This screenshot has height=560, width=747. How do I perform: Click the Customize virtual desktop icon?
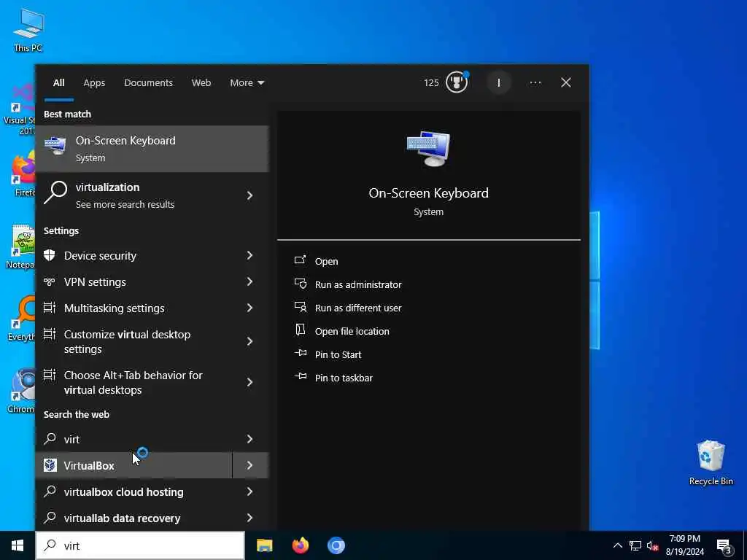(x=50, y=334)
